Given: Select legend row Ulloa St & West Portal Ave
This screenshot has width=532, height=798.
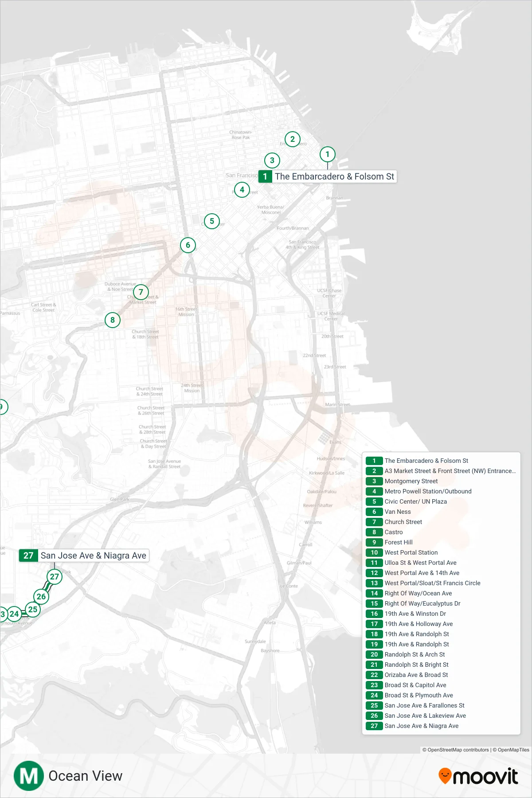Looking at the screenshot, I should point(441,563).
